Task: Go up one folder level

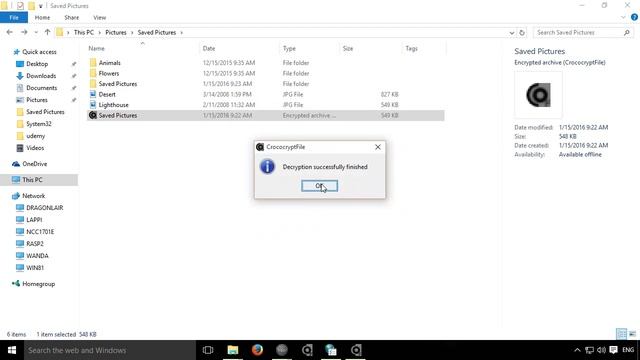Action: point(47,32)
